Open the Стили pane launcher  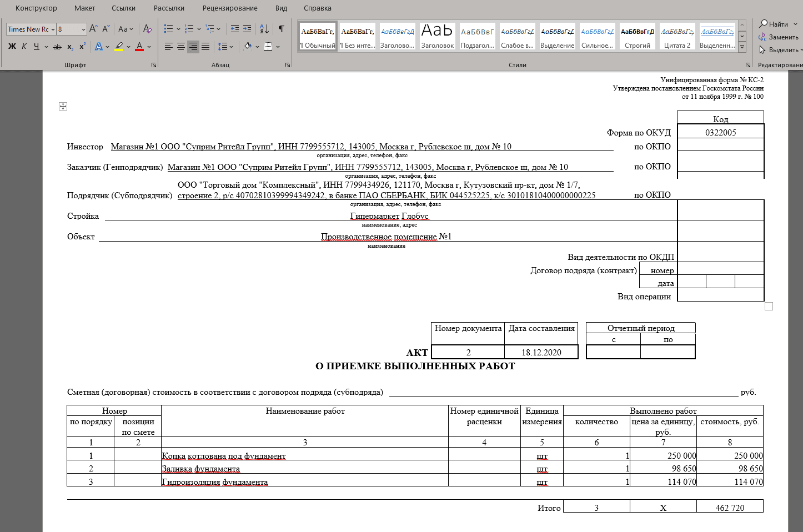(747, 66)
